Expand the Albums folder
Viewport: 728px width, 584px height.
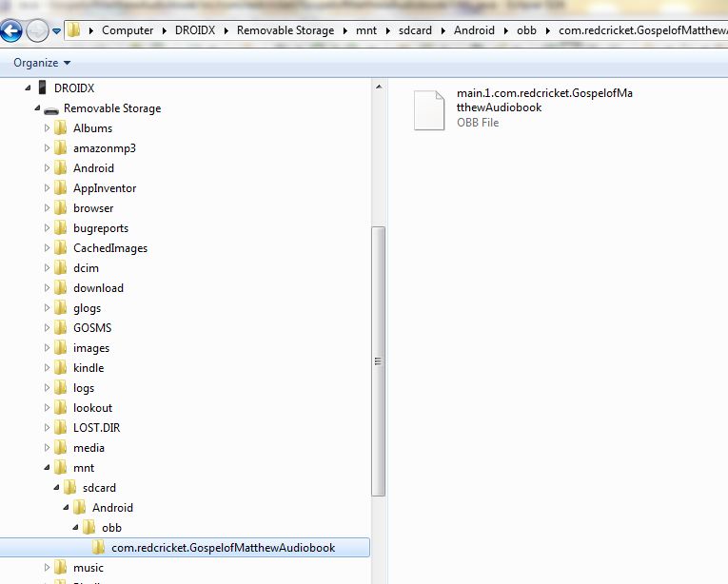coord(47,127)
